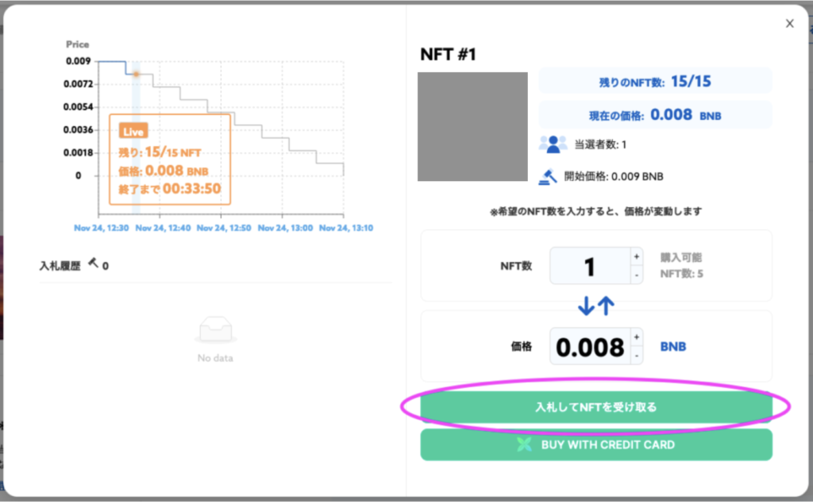This screenshot has width=813, height=504.
Task: Decrease price with minus stepper
Action: 636,356
